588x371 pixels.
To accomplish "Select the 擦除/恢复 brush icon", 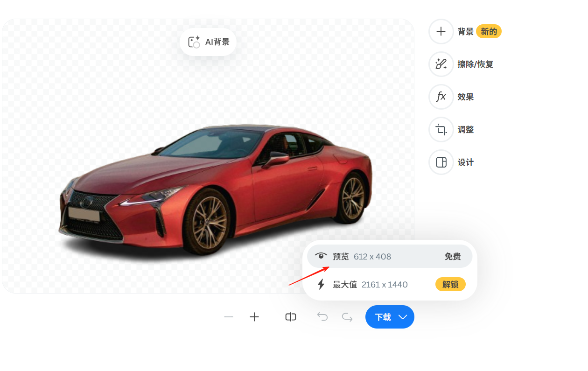I will pos(441,64).
